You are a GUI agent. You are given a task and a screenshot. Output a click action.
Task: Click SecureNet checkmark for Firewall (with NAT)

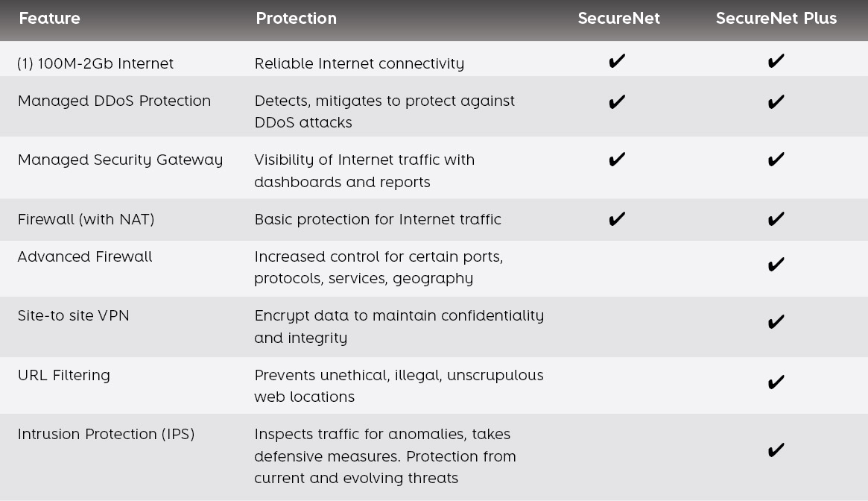click(617, 218)
